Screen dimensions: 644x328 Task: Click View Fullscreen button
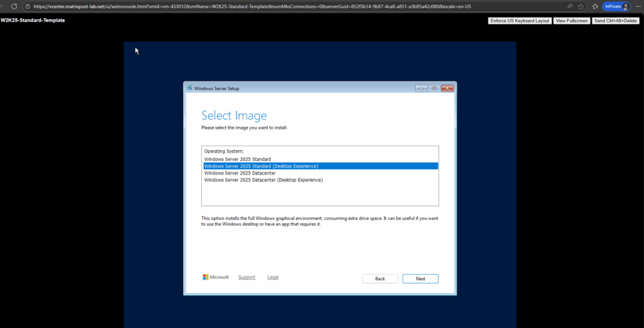tap(572, 21)
